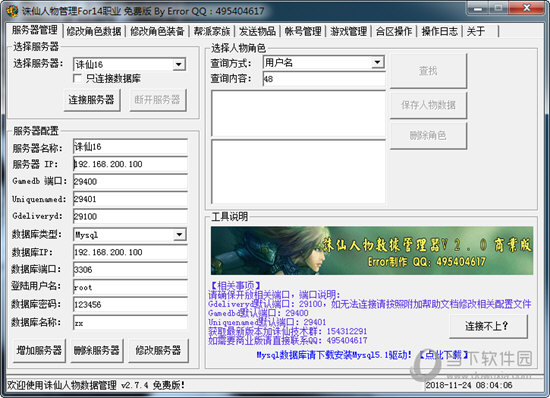Focus the 查询内容 input field

324,79
